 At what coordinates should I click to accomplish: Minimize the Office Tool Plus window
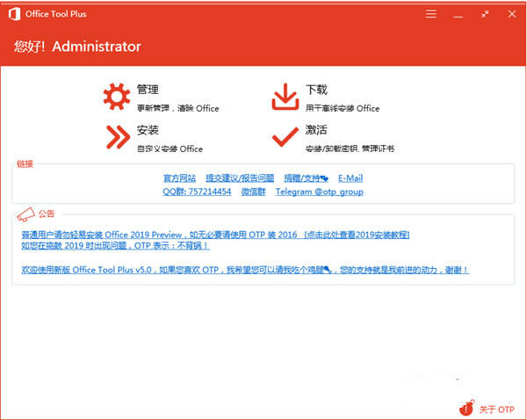(458, 17)
